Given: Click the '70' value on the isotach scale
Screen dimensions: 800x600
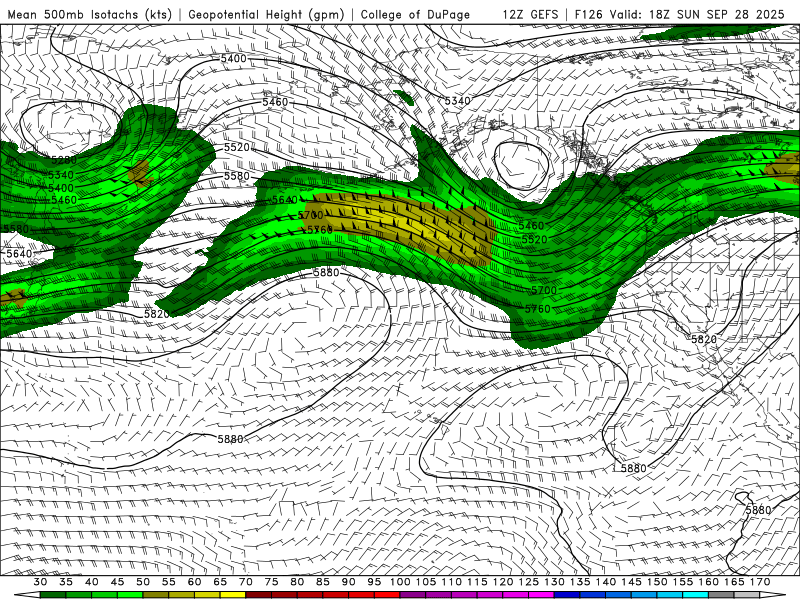Looking at the screenshot, I should coord(245,582).
